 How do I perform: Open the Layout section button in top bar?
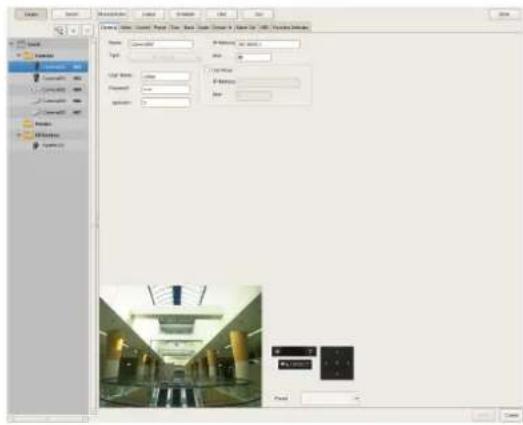coord(148,14)
